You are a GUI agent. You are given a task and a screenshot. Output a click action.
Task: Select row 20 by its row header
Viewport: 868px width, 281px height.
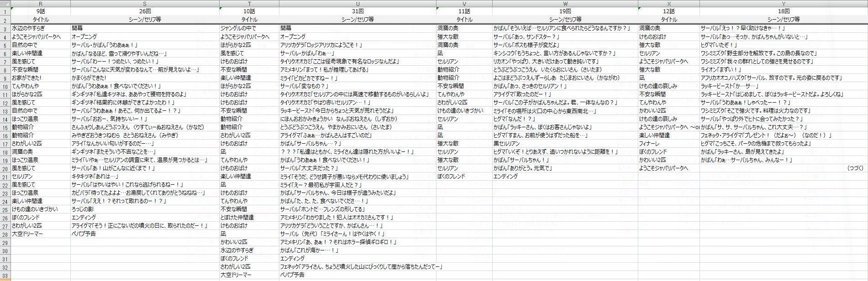coord(5,168)
